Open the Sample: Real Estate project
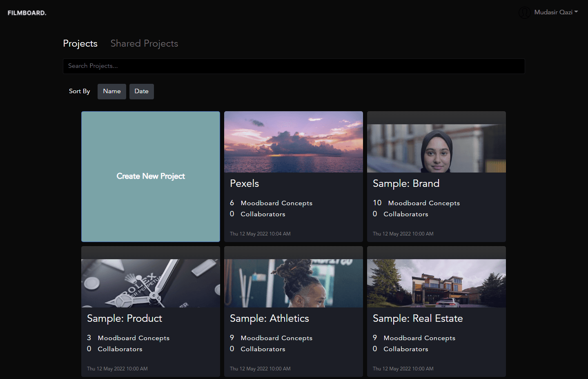 click(x=418, y=318)
